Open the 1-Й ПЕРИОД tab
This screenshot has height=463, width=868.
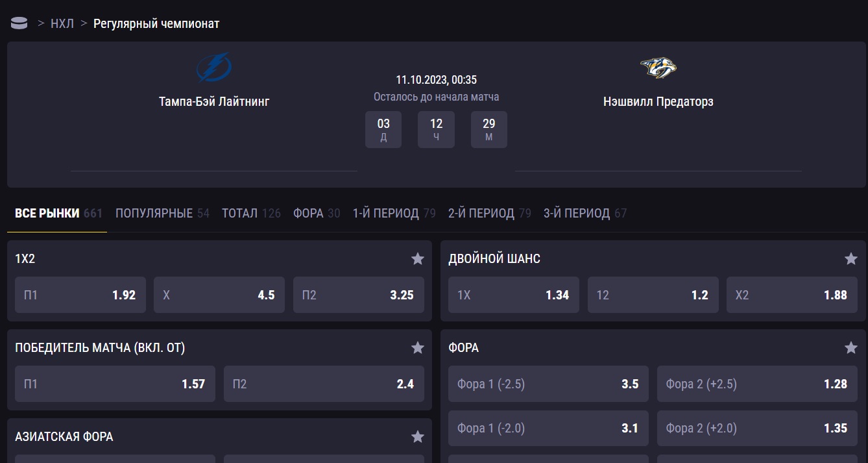(x=394, y=213)
